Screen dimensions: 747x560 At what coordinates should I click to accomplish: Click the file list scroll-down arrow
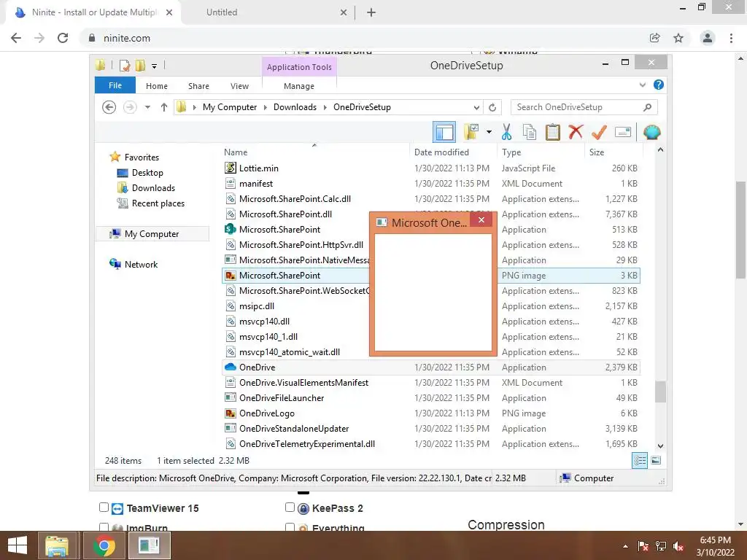pyautogui.click(x=660, y=446)
